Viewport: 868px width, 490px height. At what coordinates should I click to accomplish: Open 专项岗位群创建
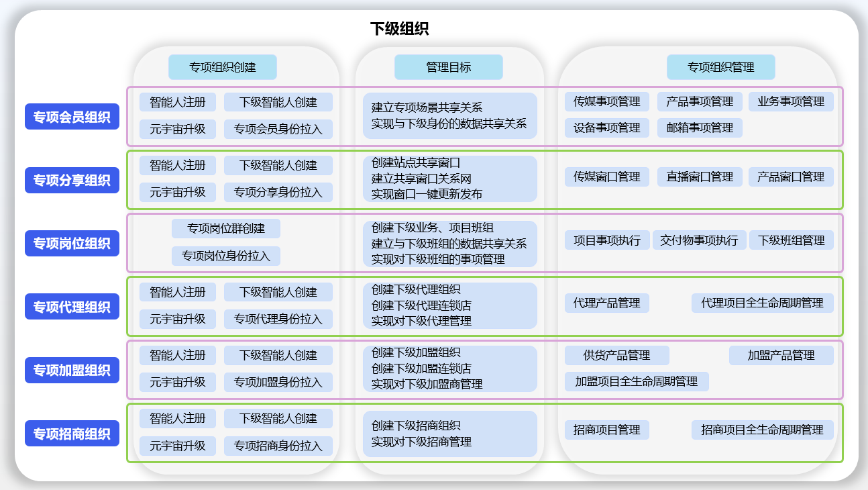(226, 228)
